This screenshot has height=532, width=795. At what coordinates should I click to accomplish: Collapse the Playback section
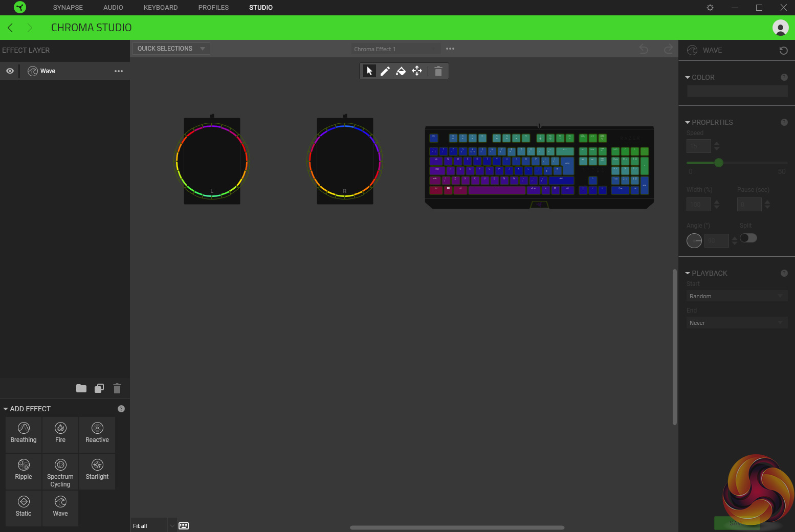tap(688, 273)
